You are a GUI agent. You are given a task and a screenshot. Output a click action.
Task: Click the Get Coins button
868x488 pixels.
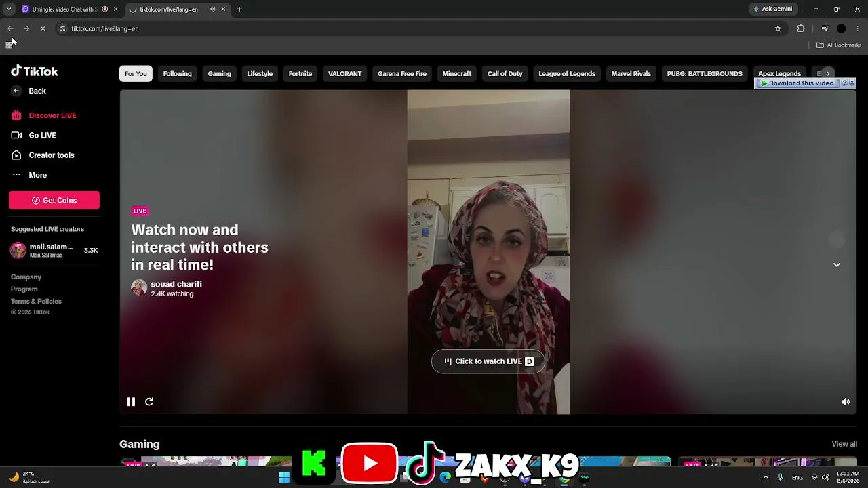[54, 201]
